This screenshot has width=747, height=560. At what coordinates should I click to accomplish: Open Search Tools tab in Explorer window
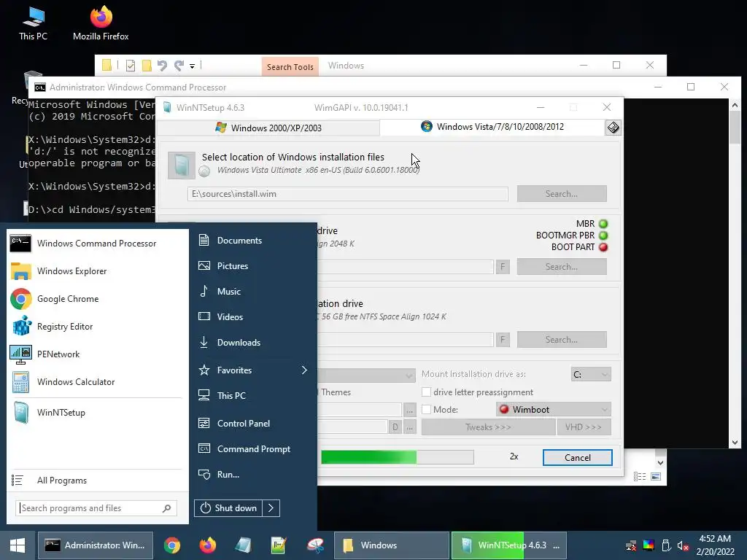click(x=290, y=66)
